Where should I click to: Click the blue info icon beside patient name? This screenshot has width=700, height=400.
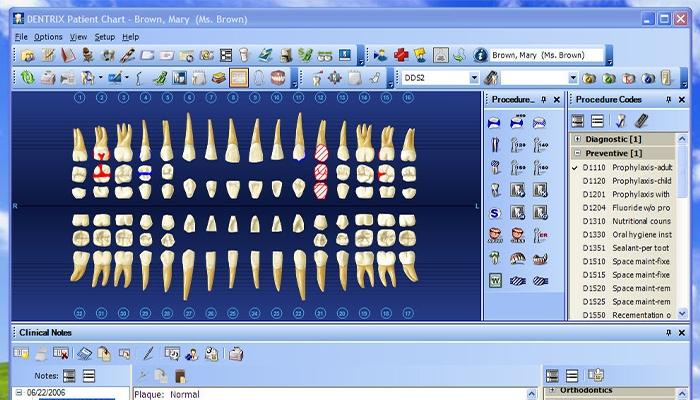[x=480, y=55]
